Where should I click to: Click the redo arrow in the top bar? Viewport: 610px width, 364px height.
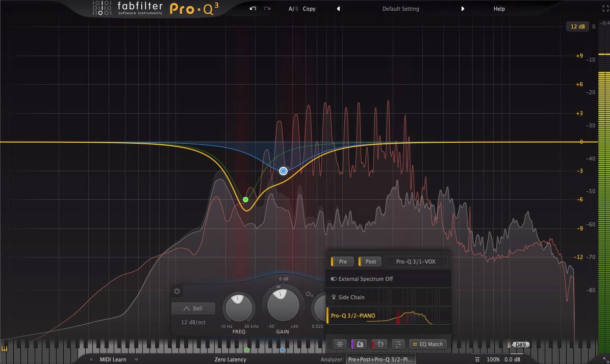[267, 9]
